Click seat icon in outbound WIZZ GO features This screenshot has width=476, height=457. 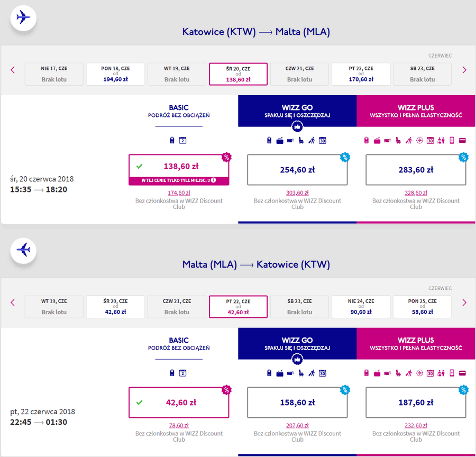tap(301, 141)
